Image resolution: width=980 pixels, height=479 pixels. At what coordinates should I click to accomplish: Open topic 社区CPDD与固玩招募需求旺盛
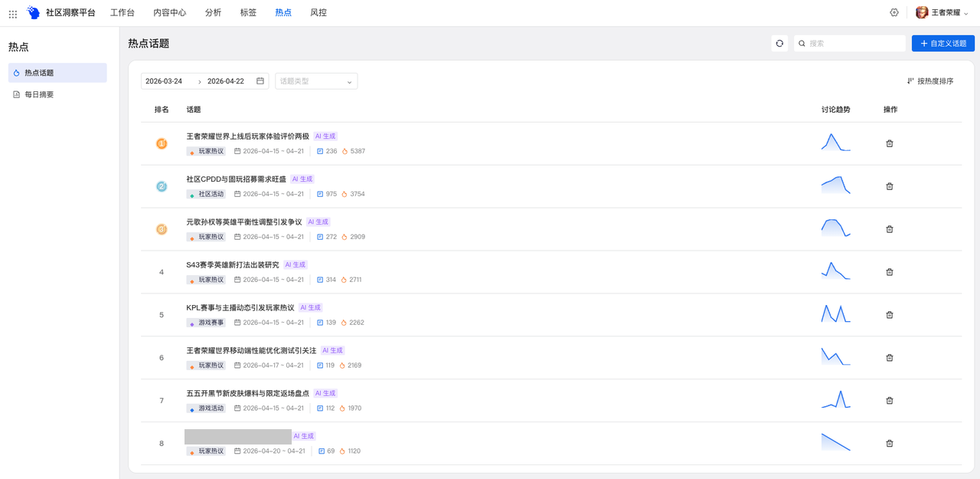click(x=237, y=179)
